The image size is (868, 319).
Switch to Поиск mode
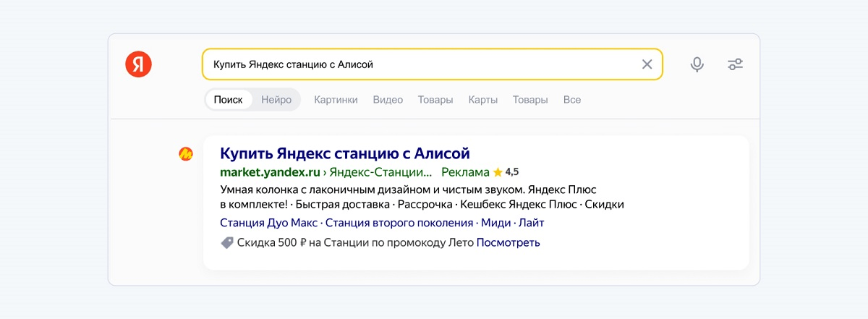[x=228, y=100]
